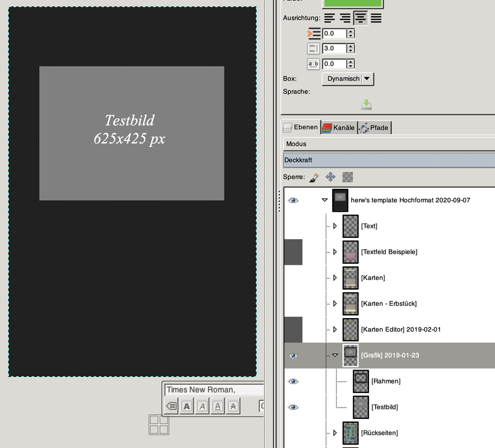
Task: Click the canvas navigation icon below the image
Action: coord(159,424)
